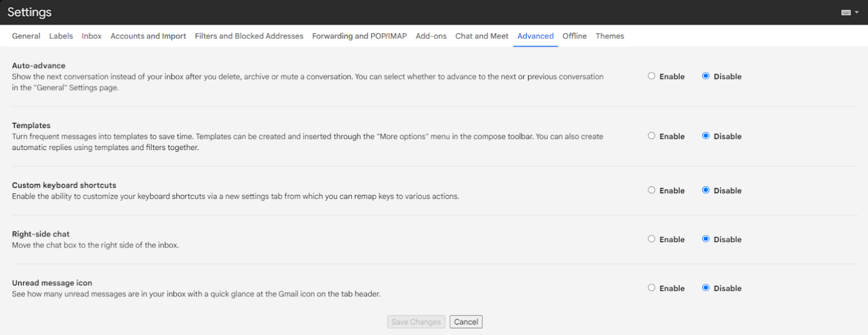Enable the Unread message icon

(x=652, y=288)
